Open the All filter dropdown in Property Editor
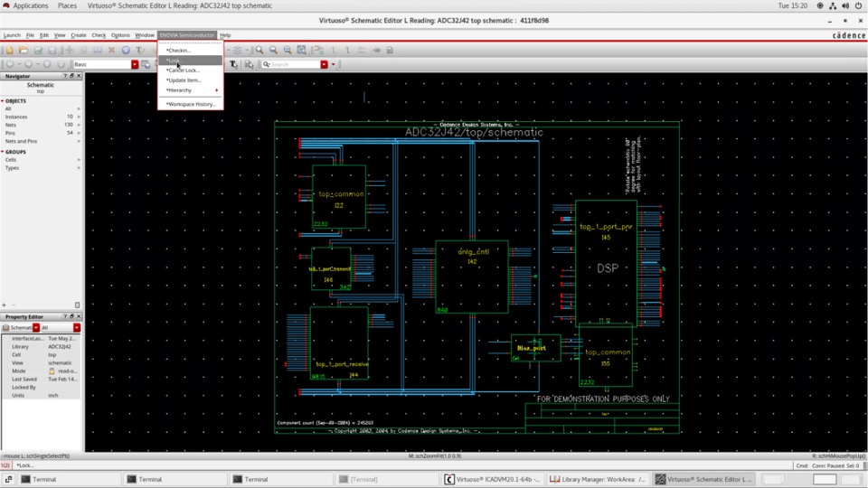The width and height of the screenshot is (868, 488). pos(76,327)
